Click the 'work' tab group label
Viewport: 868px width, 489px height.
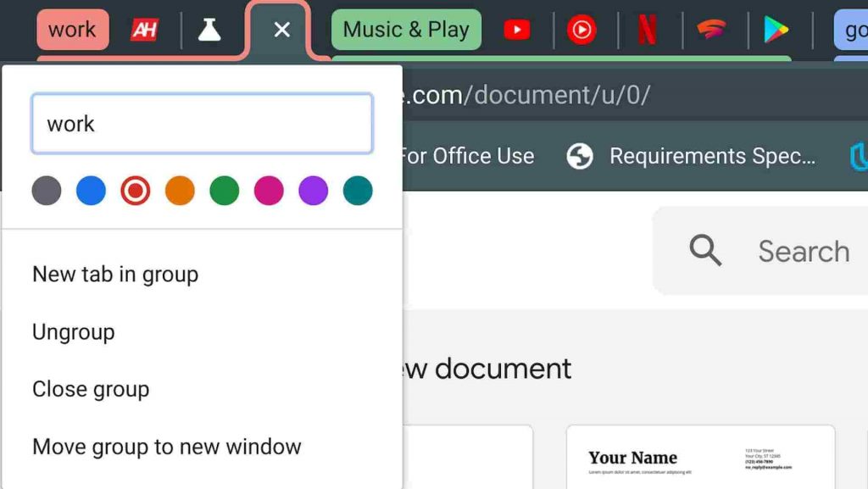point(73,30)
